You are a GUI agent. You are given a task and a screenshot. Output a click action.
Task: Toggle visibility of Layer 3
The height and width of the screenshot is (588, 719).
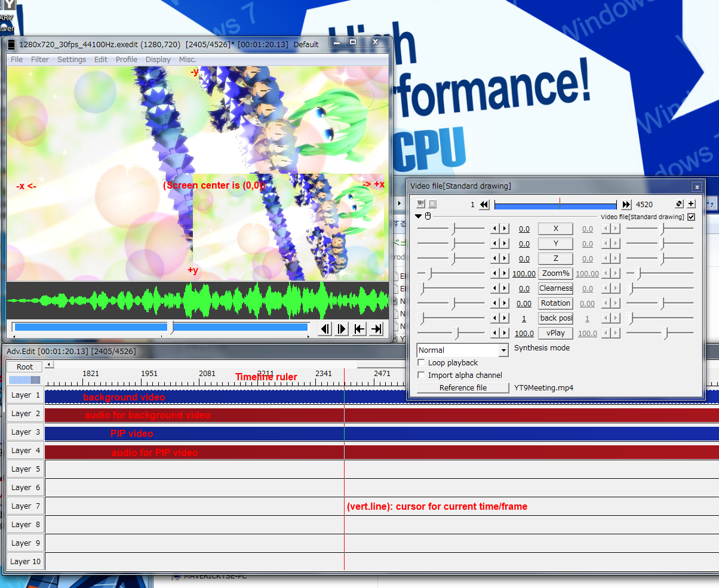[25, 432]
